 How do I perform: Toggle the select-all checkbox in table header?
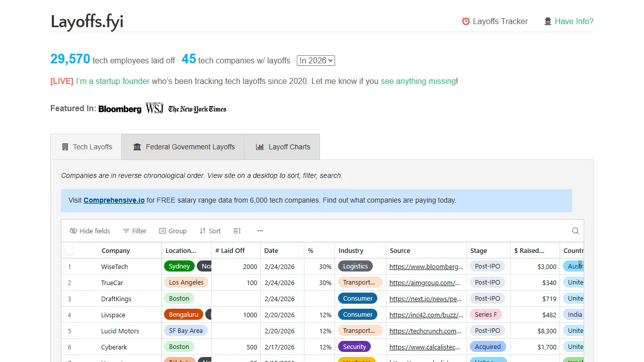pos(69,250)
